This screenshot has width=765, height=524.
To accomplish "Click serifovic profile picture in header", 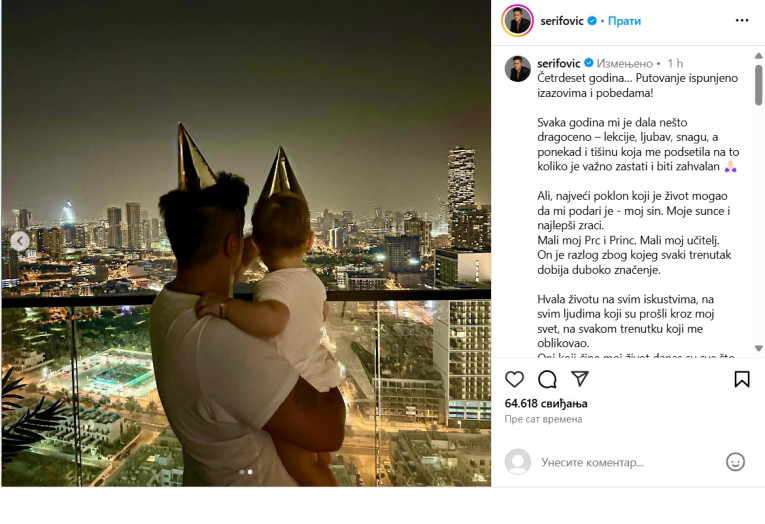I will pos(517,20).
